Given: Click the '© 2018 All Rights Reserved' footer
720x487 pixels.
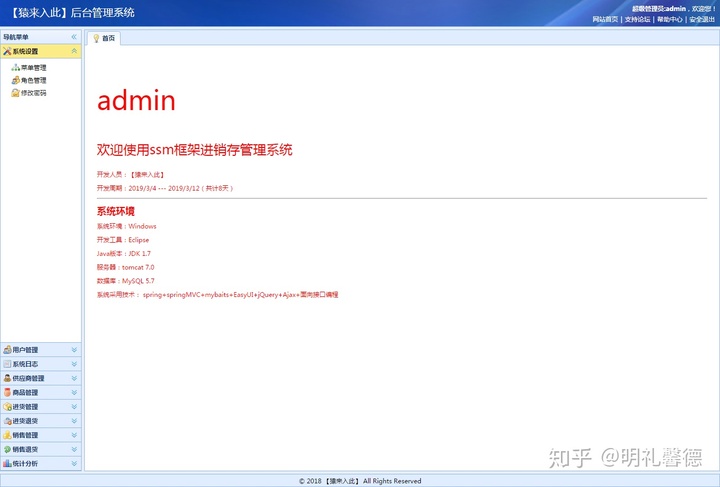Looking at the screenshot, I should pos(360,481).
